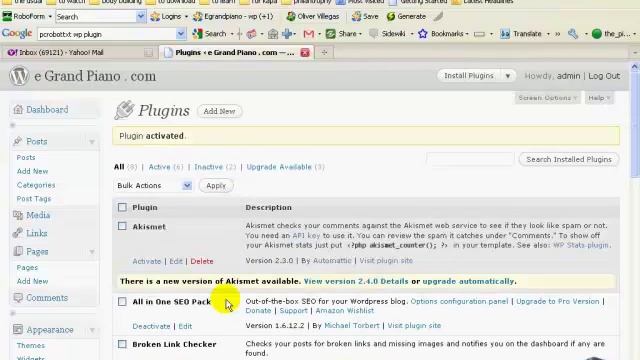This screenshot has width=640, height=360.
Task: Open a new browser tab
Action: pyautogui.click(x=324, y=53)
